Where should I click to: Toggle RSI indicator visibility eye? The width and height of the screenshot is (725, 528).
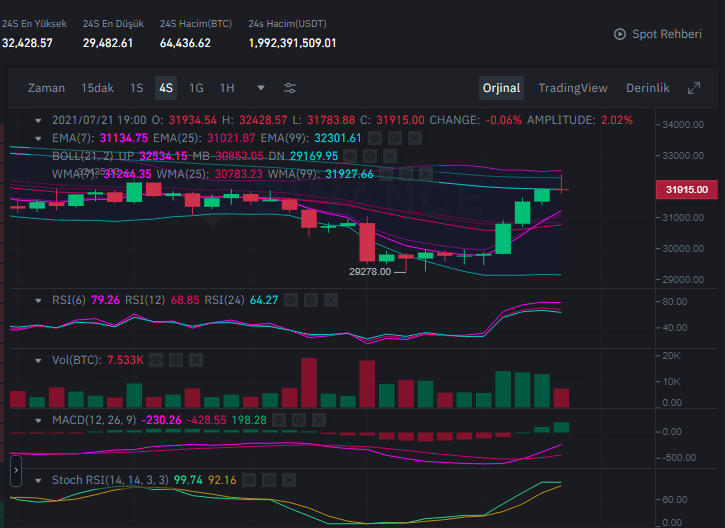pos(291,301)
